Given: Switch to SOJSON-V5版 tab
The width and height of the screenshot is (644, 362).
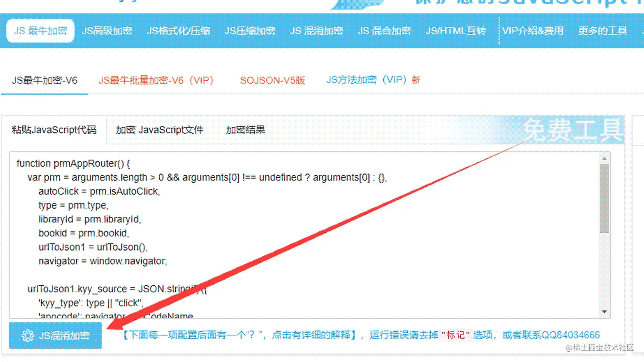Looking at the screenshot, I should [272, 80].
